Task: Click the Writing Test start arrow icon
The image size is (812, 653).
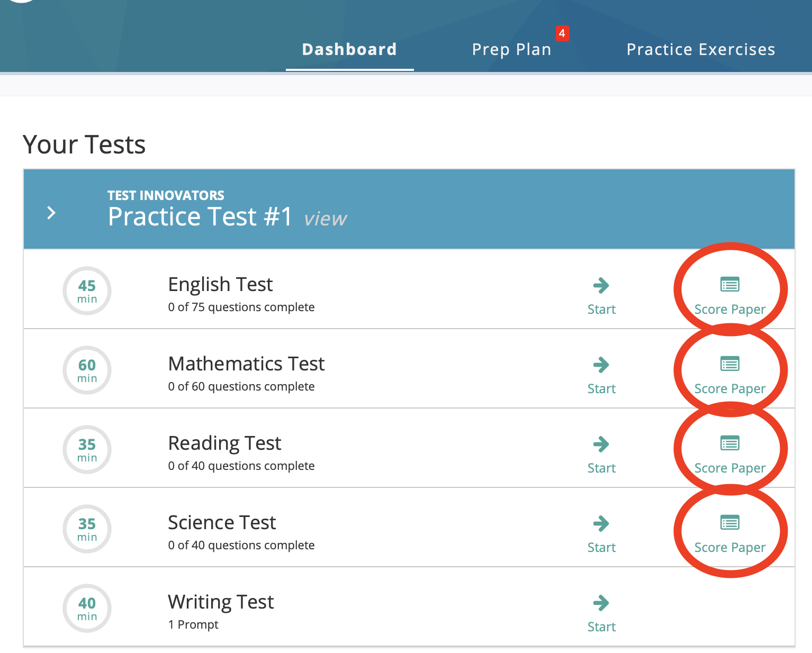Action: 601,603
